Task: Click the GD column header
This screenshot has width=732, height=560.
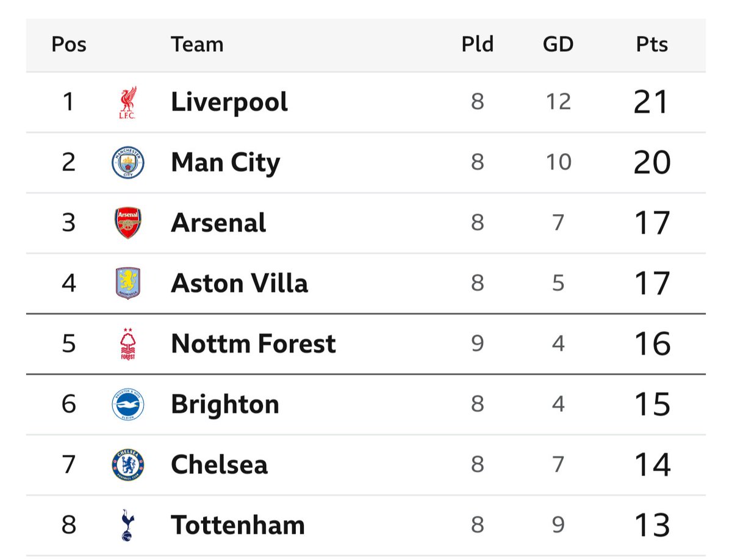Action: click(558, 45)
